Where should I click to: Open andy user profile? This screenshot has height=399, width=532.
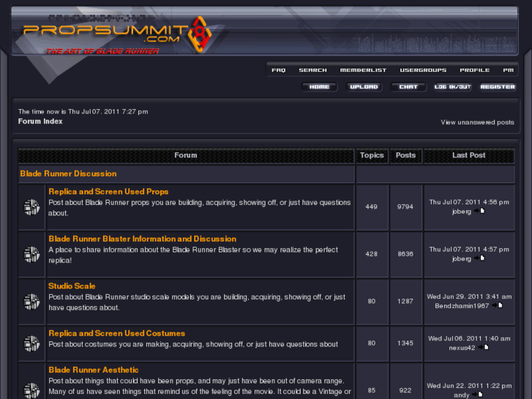coord(462,395)
